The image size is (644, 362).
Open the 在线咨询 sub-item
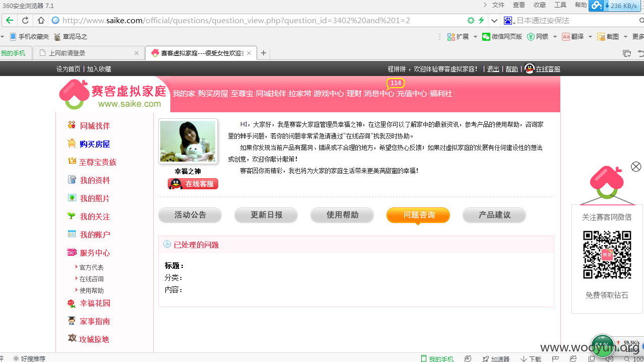pos(91,279)
